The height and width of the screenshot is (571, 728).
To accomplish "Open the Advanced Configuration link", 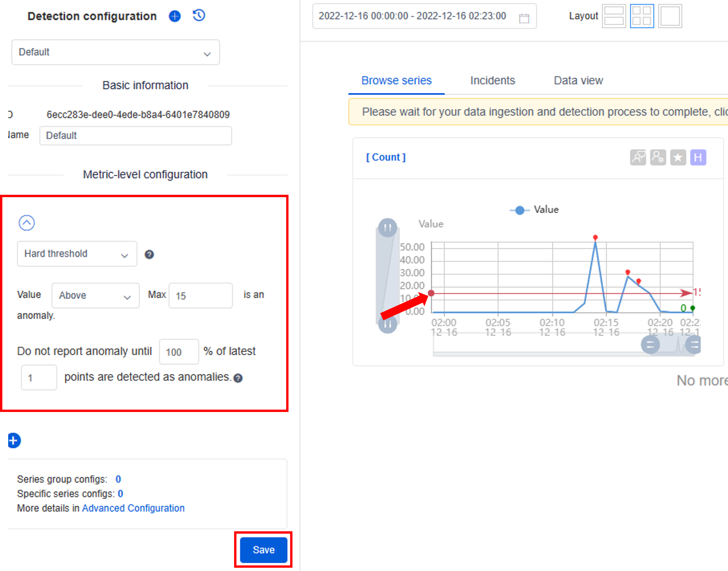I will (x=133, y=508).
